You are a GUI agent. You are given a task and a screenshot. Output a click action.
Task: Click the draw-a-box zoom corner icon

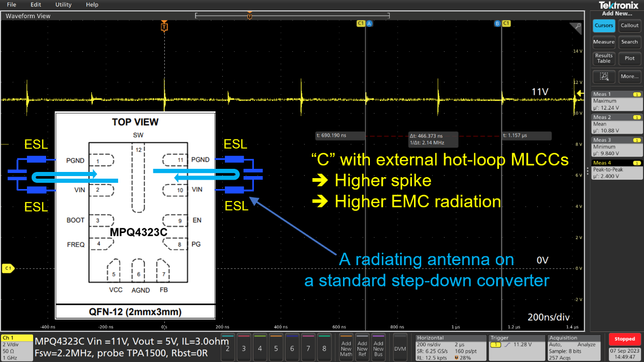coord(576,27)
